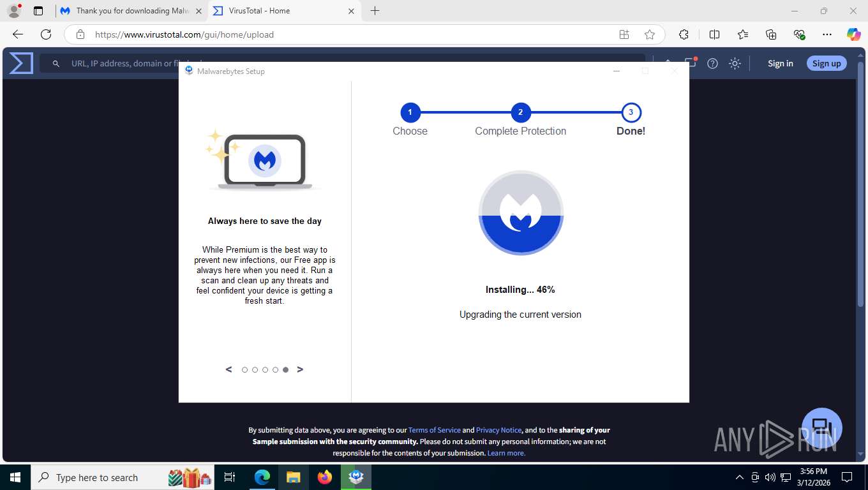
Task: Switch to the Malwarebytes download thank-you tab
Action: [x=131, y=11]
